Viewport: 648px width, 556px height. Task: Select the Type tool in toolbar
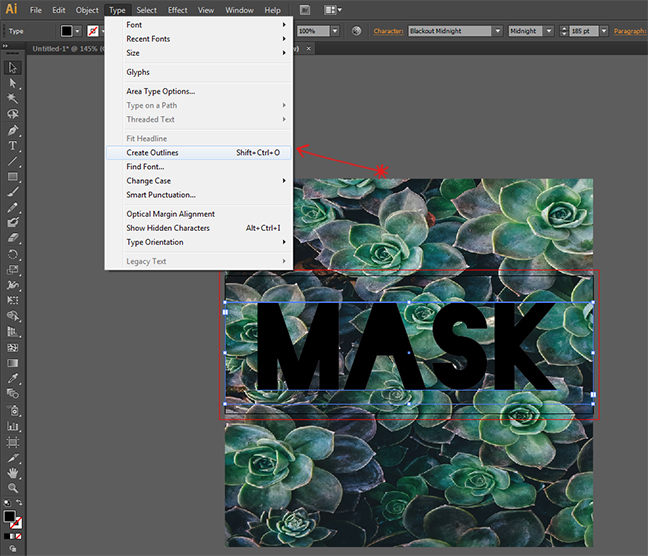click(x=13, y=146)
